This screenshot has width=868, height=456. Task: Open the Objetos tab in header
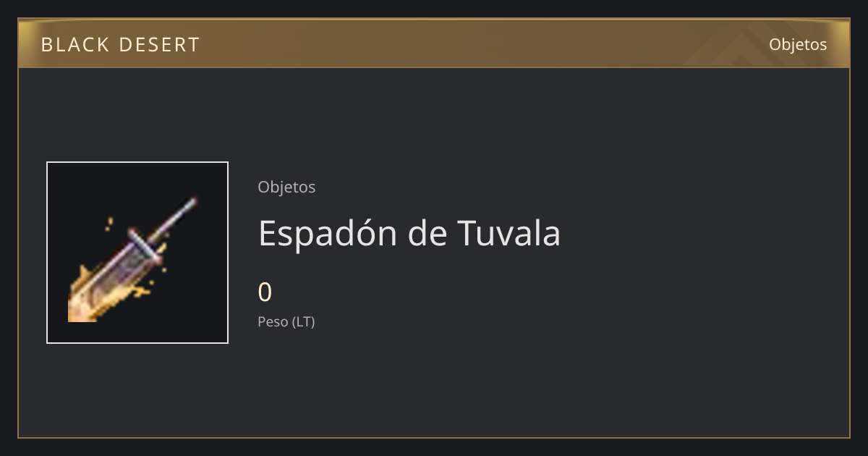(x=798, y=44)
